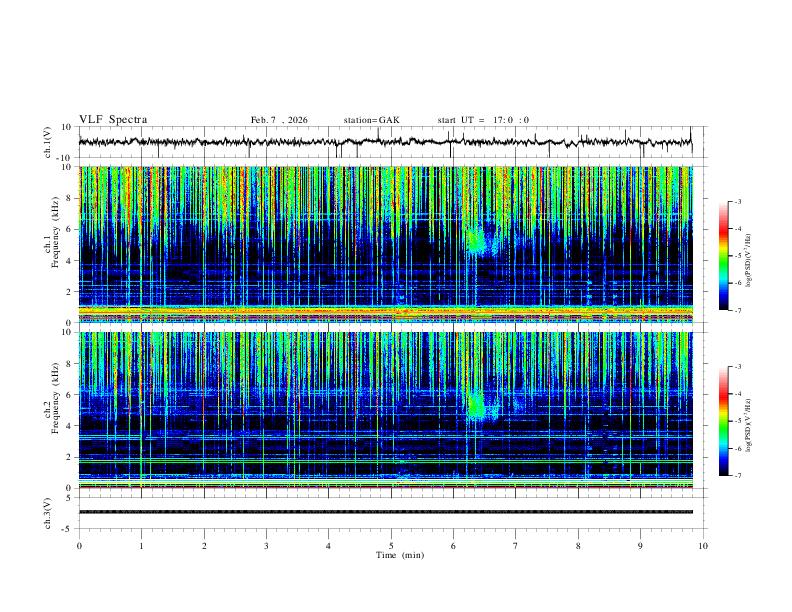Select the date text "Feb. 7 , 2026"
This screenshot has width=792, height=612.
[279, 120]
